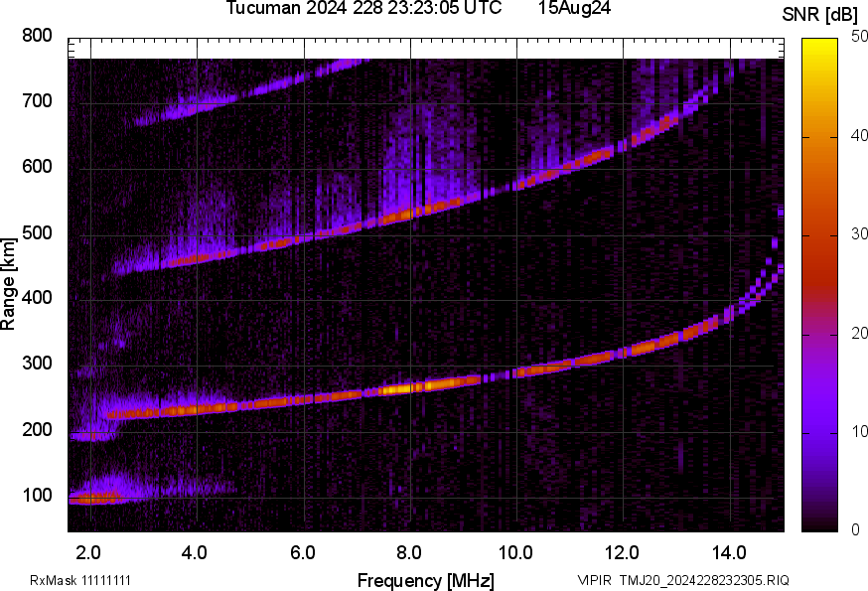Click the frequency tick label "6.0"
This screenshot has width=868, height=591.
(302, 553)
